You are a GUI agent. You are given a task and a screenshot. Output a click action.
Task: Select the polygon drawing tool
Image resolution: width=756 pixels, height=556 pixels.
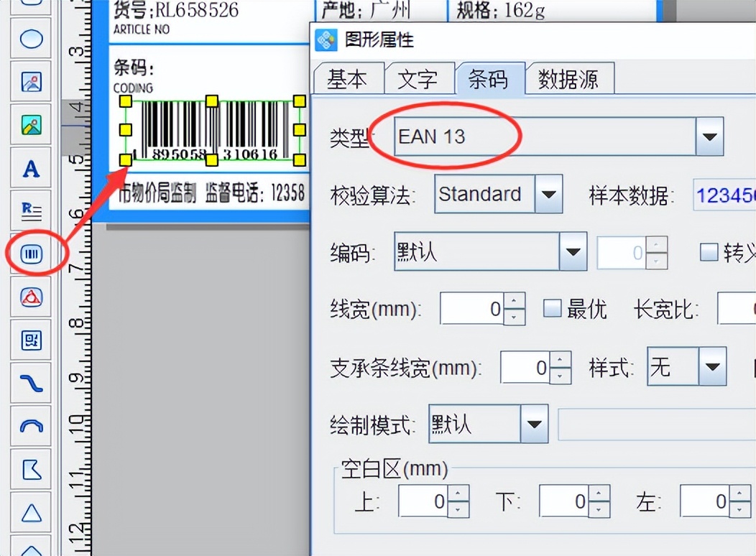pyautogui.click(x=32, y=470)
